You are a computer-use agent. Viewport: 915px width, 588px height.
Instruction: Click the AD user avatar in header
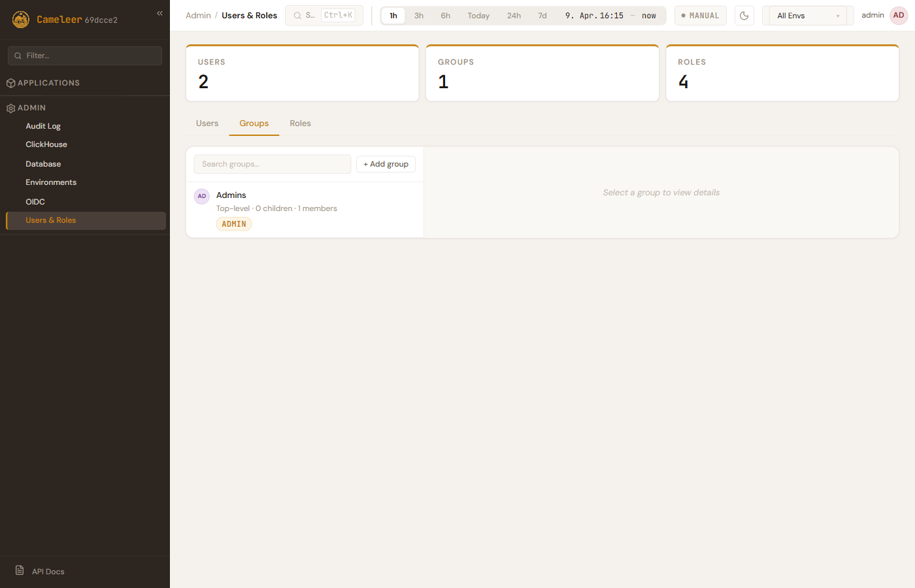pos(899,16)
